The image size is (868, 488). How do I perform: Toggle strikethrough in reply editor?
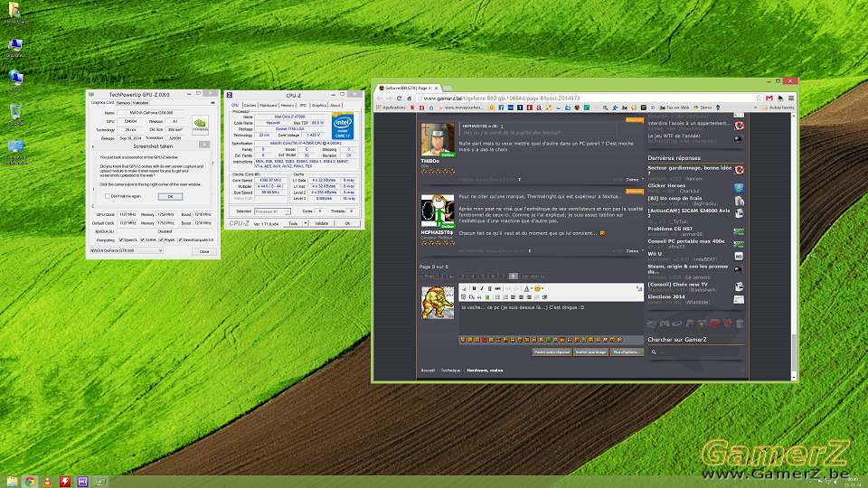point(497,288)
